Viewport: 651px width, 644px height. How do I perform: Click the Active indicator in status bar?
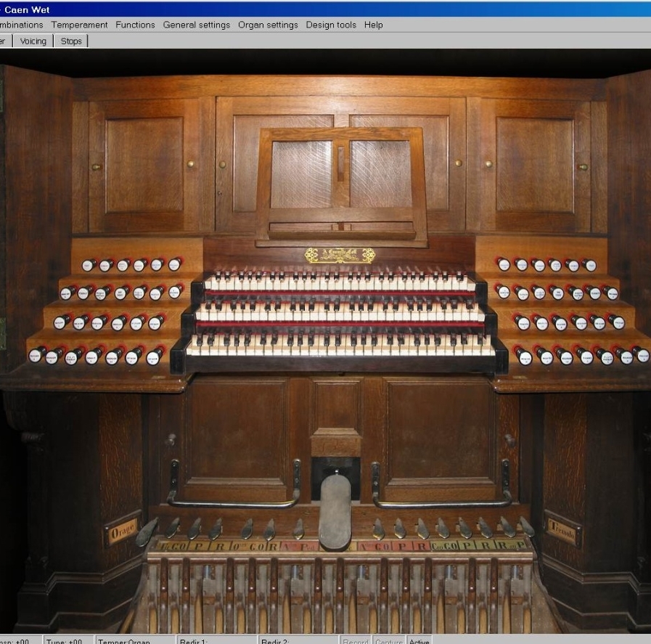point(419,640)
